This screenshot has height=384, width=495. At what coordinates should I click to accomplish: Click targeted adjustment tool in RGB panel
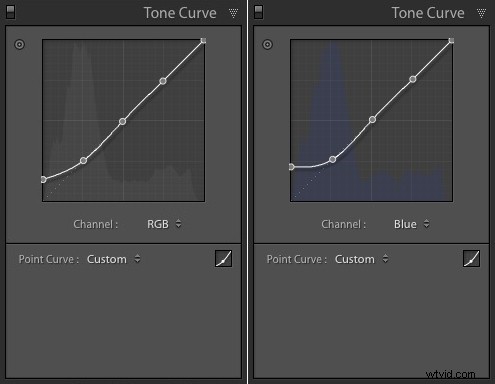(19, 44)
